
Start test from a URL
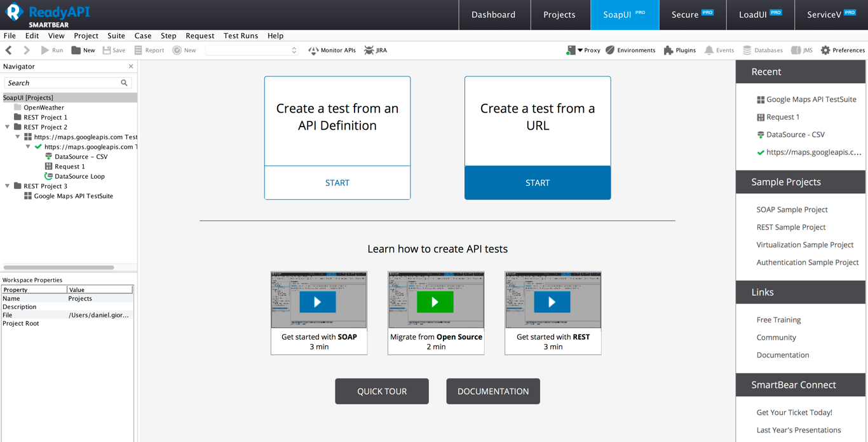[x=538, y=183]
